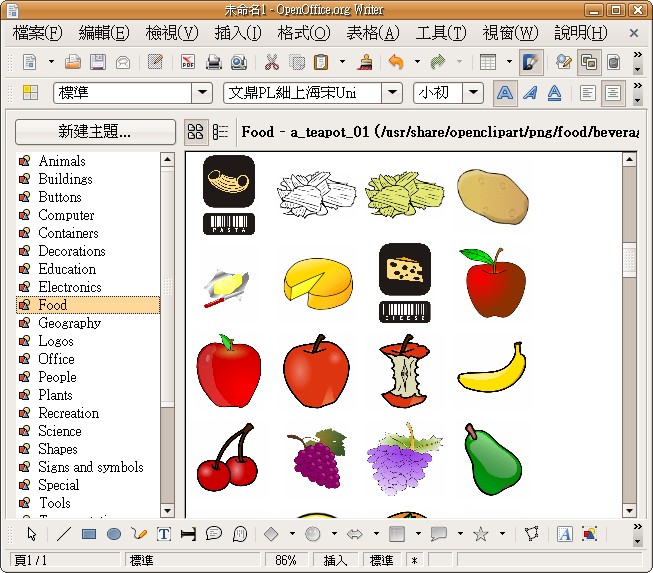Image resolution: width=653 pixels, height=573 pixels.
Task: Open the paragraph style 標準 dropdown
Action: tap(202, 92)
